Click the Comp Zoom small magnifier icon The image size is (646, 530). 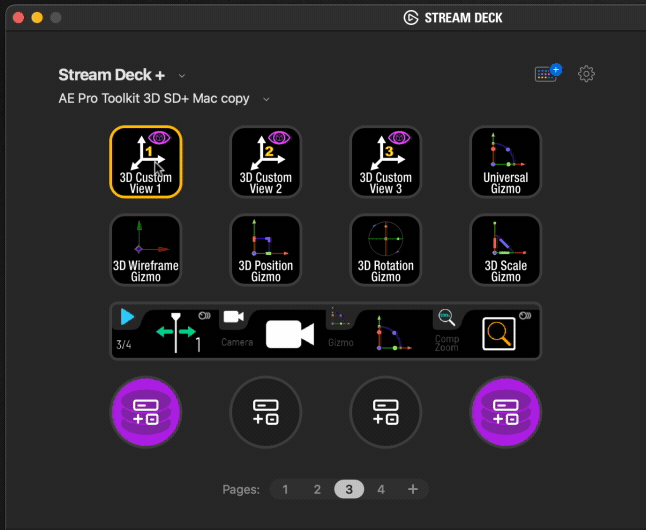(447, 317)
